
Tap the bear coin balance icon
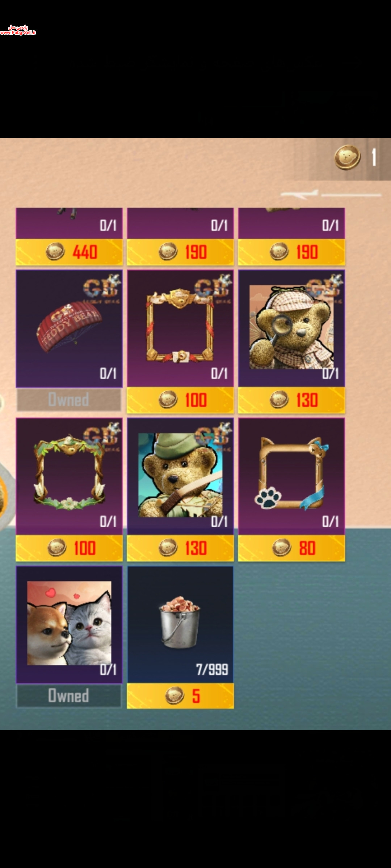pos(347,157)
